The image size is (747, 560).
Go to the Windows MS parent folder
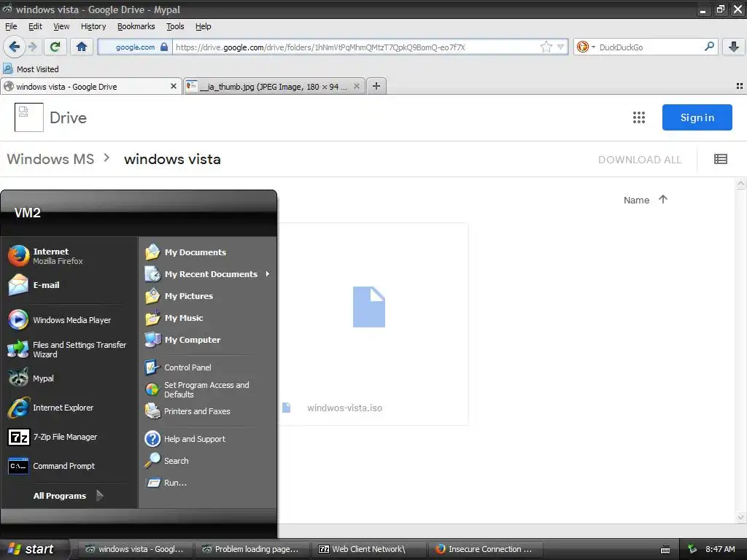coord(50,159)
